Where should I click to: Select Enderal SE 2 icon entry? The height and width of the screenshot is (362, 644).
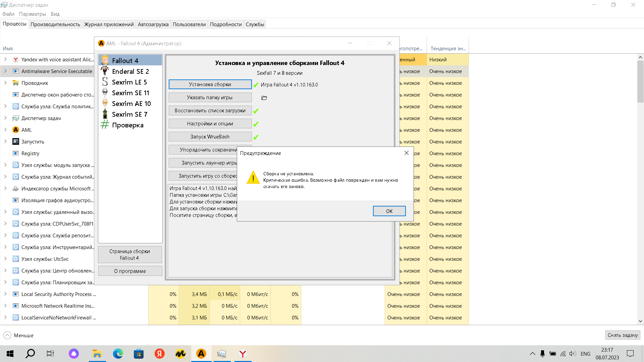tap(105, 71)
